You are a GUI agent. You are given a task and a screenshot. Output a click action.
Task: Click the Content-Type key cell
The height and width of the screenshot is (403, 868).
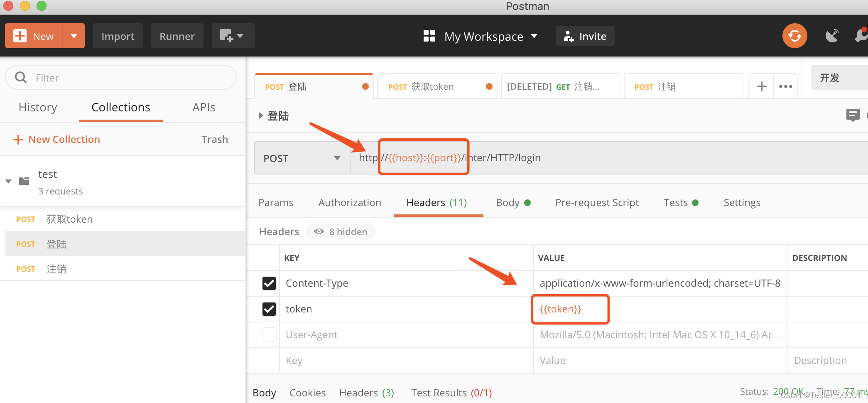pos(407,283)
